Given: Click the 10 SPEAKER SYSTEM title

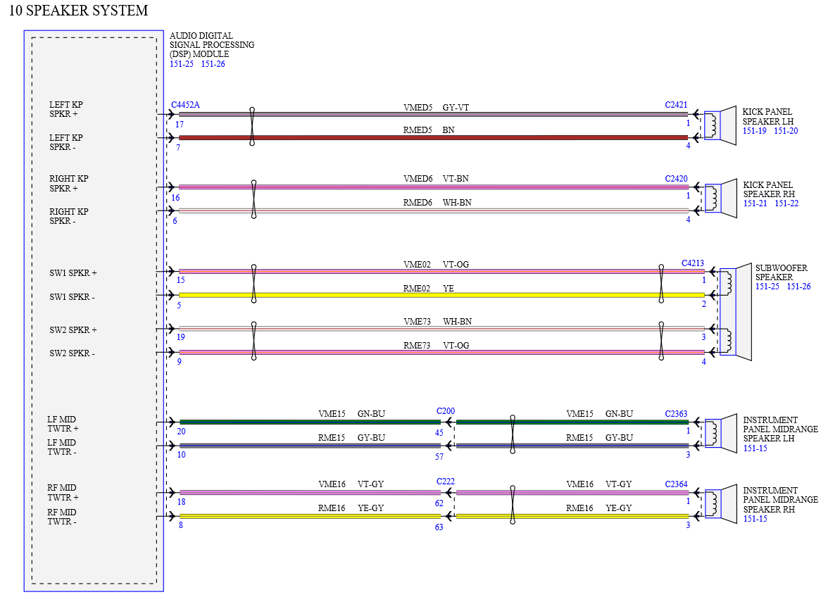Looking at the screenshot, I should point(79,10).
